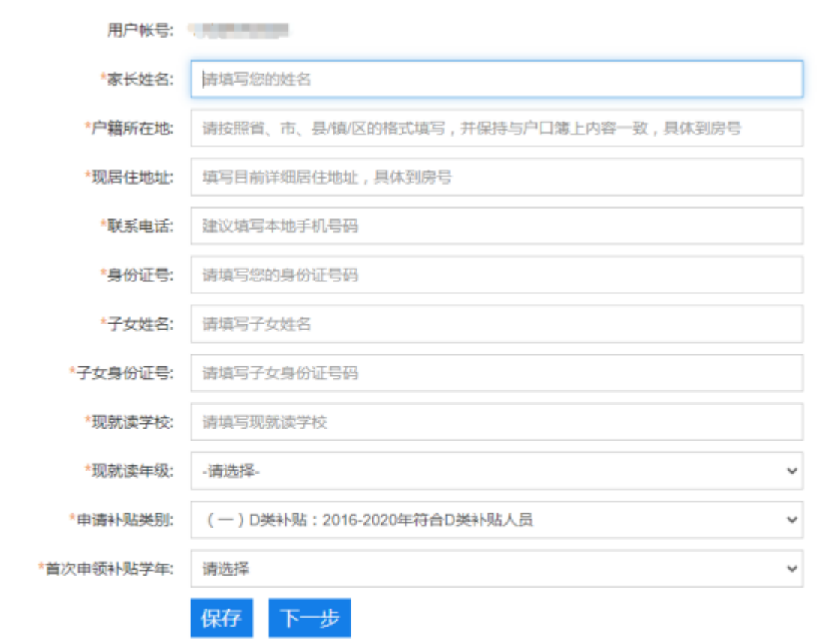
Task: Open the 现就读年级 dropdown
Action: click(496, 471)
